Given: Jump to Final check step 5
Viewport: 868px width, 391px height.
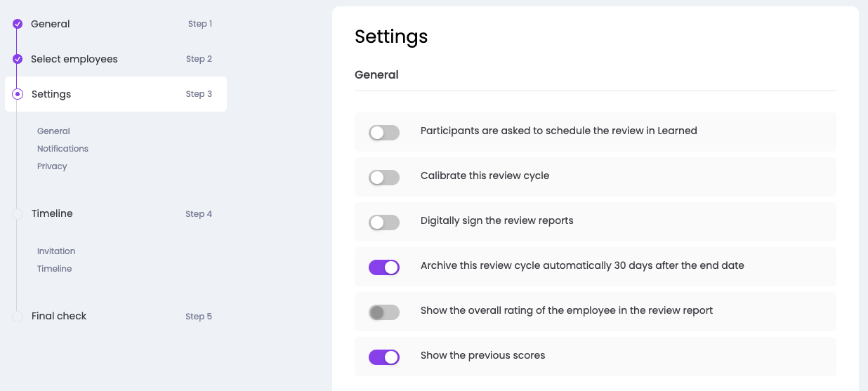Looking at the screenshot, I should [x=59, y=316].
